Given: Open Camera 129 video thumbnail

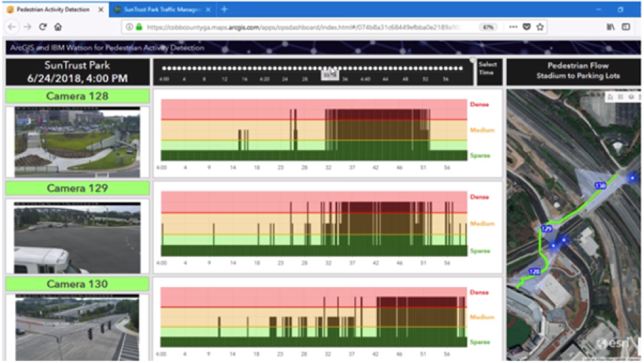Looking at the screenshot, I should tap(77, 238).
